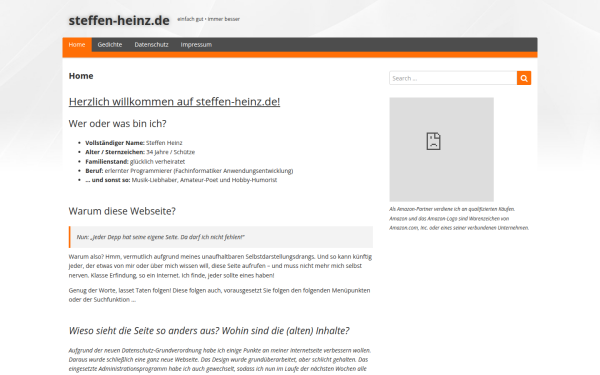Screen dimensions: 600x375
Task: Focus the Search input field
Action: click(453, 78)
